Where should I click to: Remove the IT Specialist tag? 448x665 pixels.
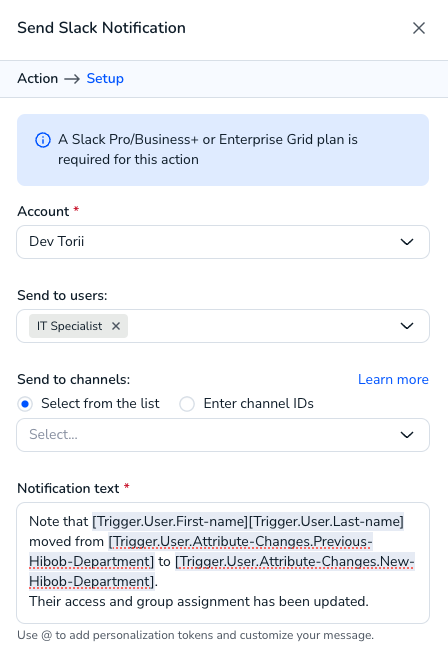(x=116, y=326)
